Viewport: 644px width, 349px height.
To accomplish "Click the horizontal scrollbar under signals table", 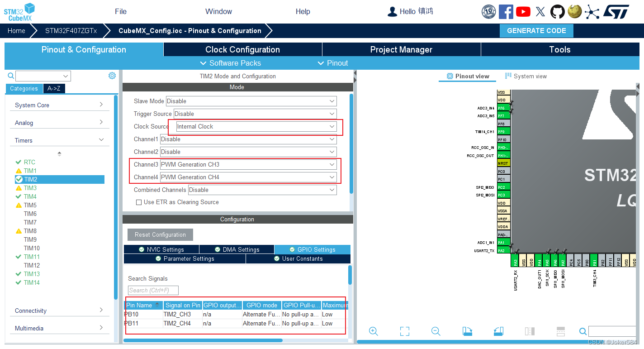I will point(203,340).
